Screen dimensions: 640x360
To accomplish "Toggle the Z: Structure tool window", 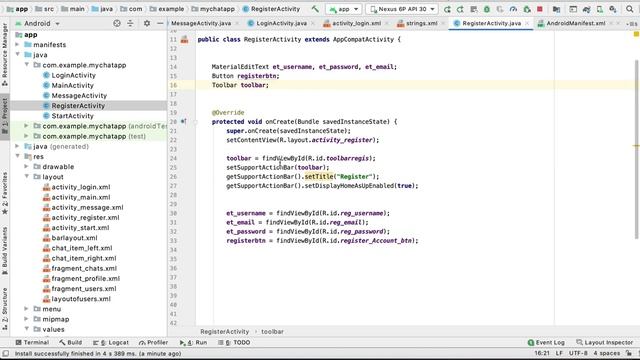I will click(4, 309).
